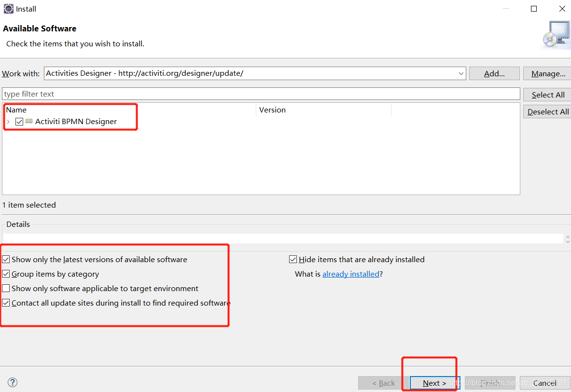
Task: Sort by the Name column header
Action: tap(129, 110)
